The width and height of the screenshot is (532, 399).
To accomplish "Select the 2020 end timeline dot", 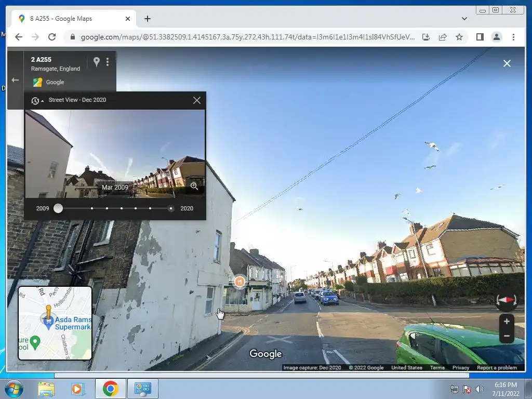I will pyautogui.click(x=170, y=208).
